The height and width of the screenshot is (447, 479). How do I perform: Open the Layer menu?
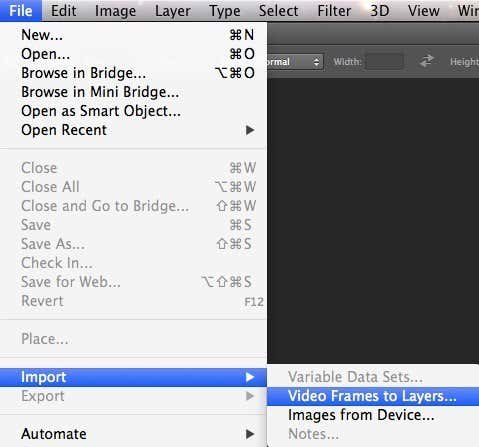coord(173,11)
